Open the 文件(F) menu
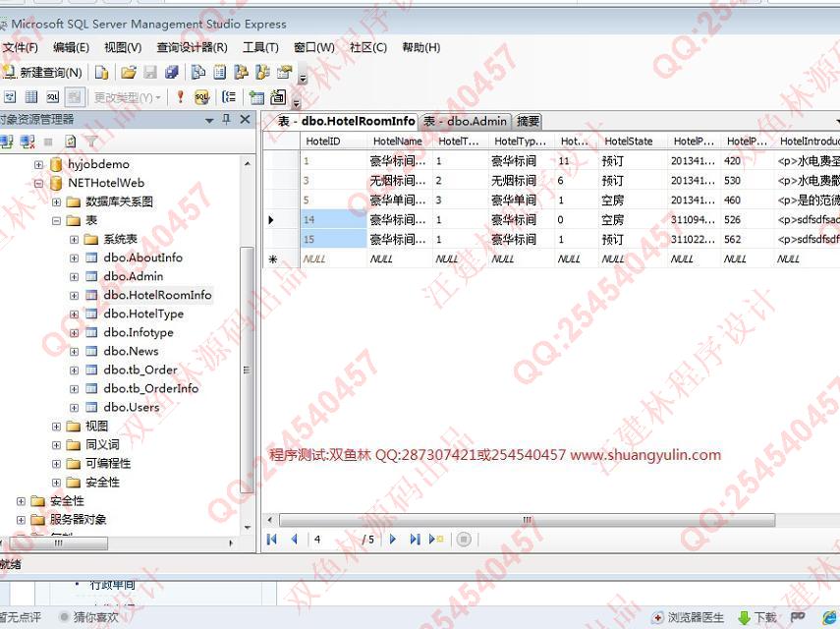The width and height of the screenshot is (840, 629). coord(20,47)
